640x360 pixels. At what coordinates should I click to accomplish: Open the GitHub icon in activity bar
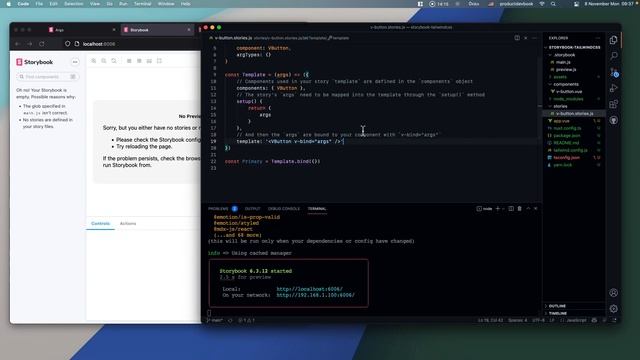point(613,120)
